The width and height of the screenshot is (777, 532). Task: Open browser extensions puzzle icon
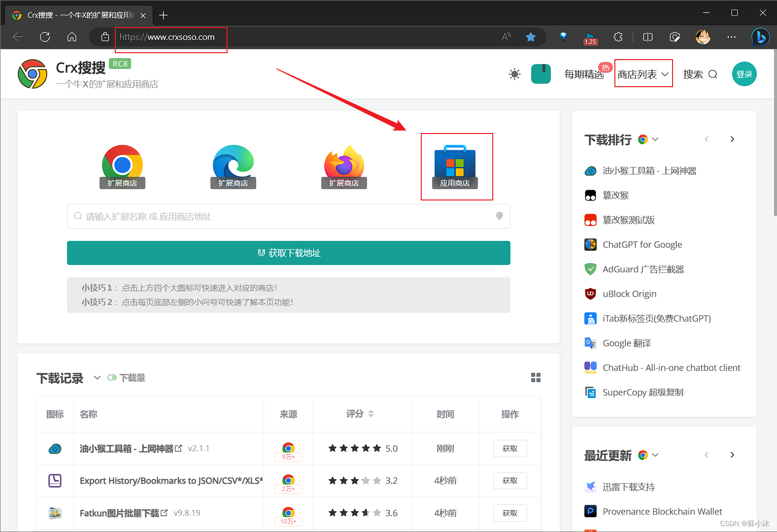[618, 37]
